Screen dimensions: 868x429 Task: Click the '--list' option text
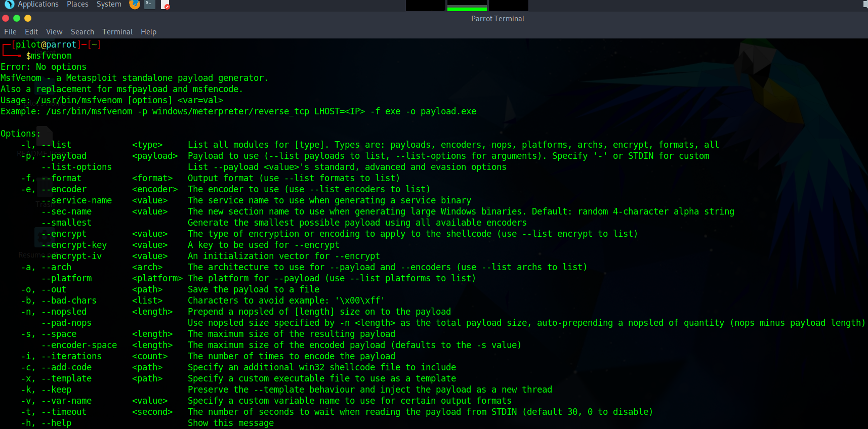(x=56, y=145)
